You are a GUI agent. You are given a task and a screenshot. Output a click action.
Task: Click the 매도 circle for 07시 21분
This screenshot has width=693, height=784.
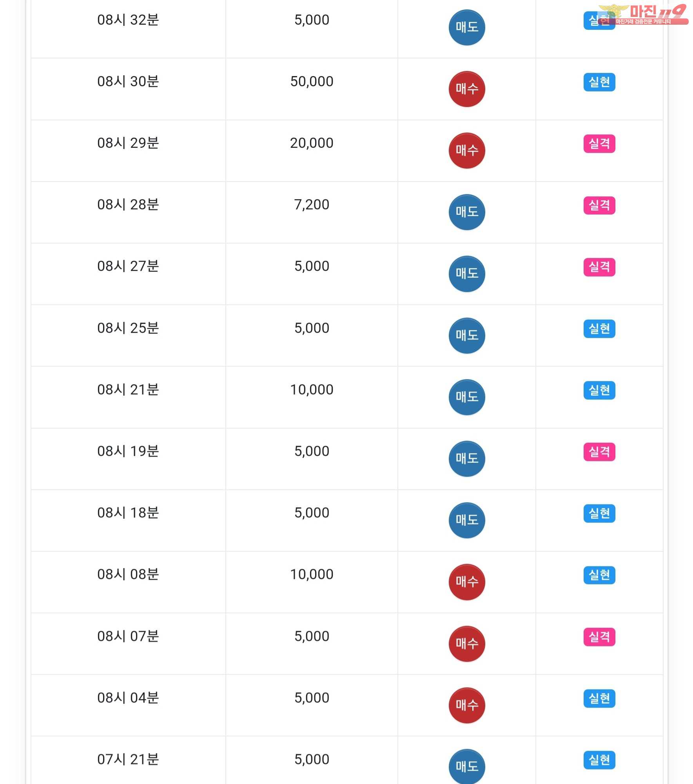(x=466, y=767)
